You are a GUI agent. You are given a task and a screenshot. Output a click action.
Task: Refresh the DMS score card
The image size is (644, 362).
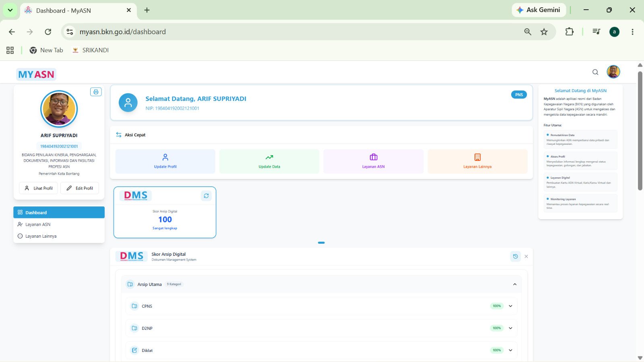tap(206, 196)
